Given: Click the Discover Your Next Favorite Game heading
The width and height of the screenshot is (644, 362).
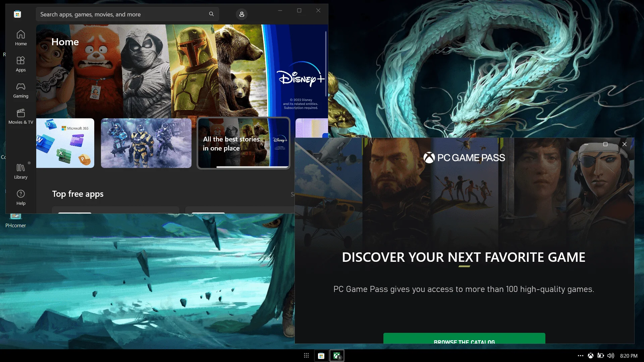Looking at the screenshot, I should point(464,257).
